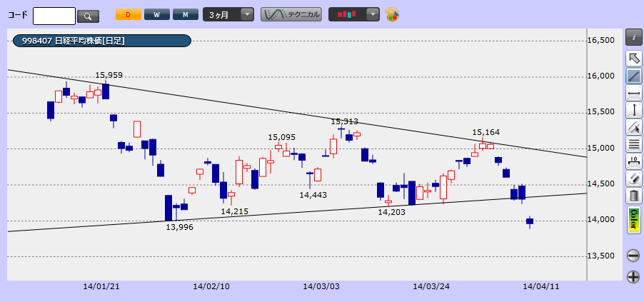Viewport: 644px width, 302px height.
Task: Select the measurement ruler tool
Action: tap(634, 161)
